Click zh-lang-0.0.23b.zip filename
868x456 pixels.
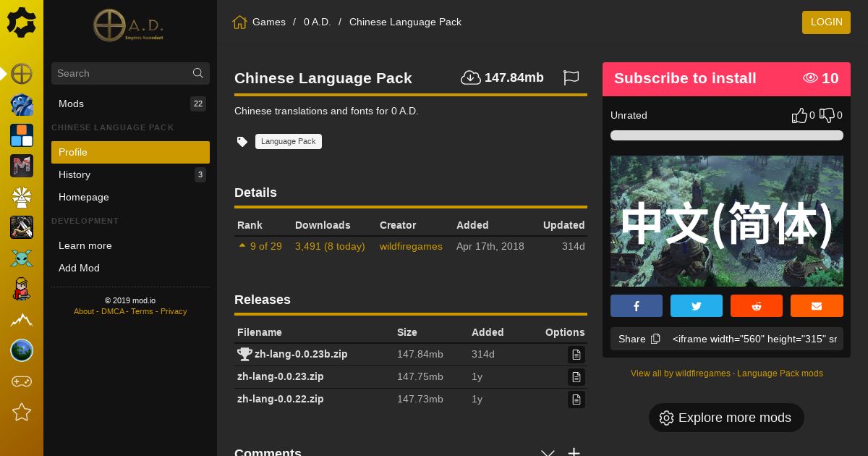tap(301, 354)
